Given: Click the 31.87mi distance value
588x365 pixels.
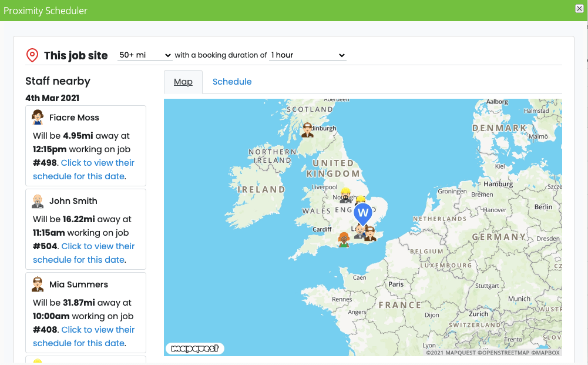Looking at the screenshot, I should pyautogui.click(x=79, y=303).
